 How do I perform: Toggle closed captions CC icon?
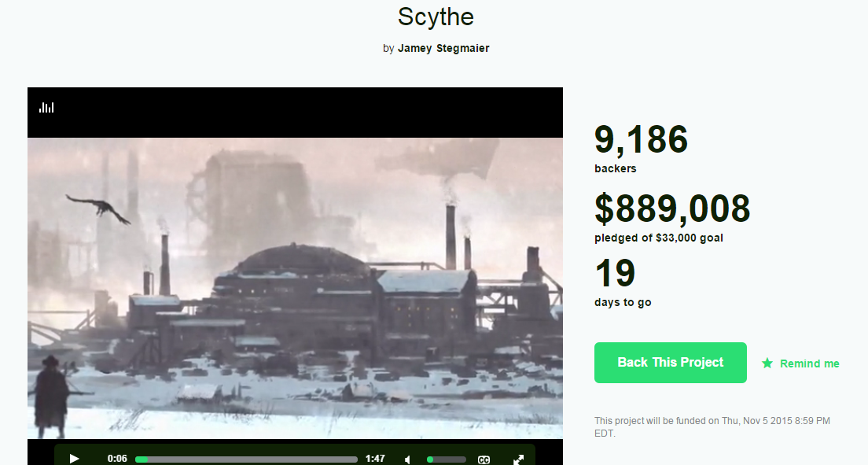pyautogui.click(x=484, y=459)
